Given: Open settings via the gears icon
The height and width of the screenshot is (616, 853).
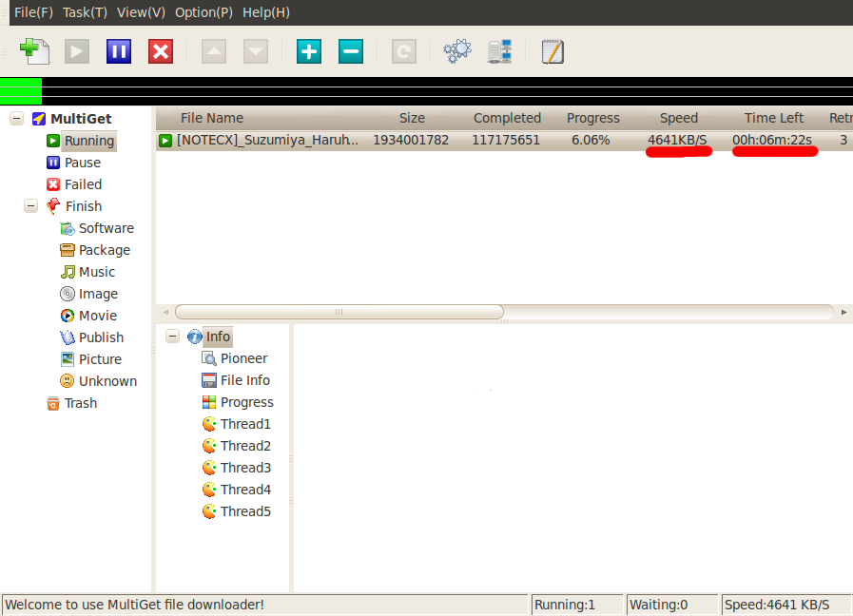Looking at the screenshot, I should tap(457, 51).
